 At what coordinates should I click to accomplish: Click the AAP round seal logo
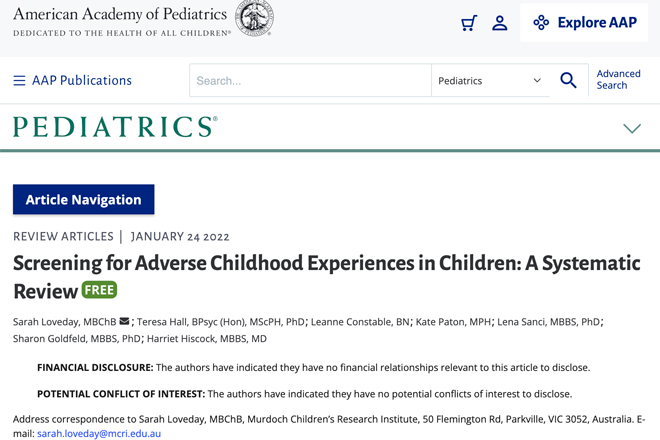pos(254,18)
